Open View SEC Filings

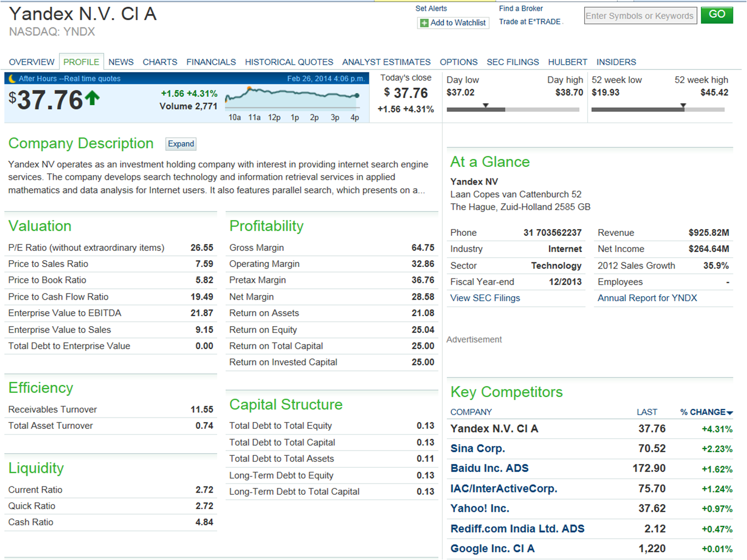(x=485, y=298)
